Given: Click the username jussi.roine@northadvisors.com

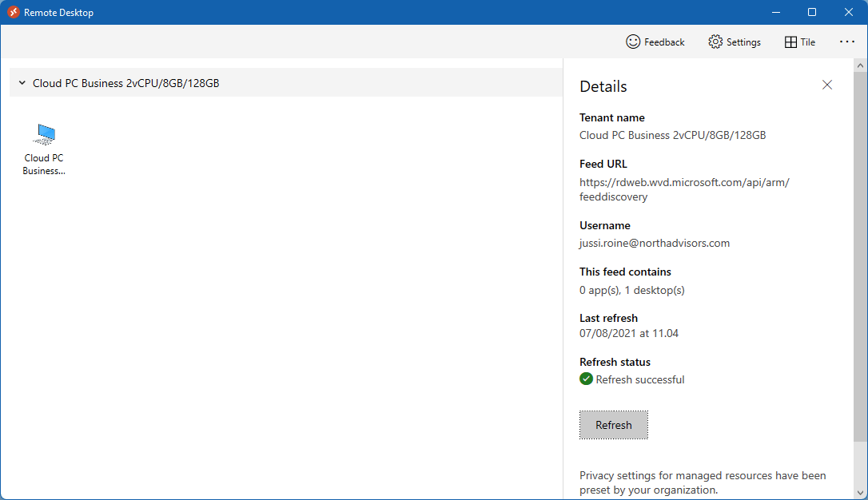Looking at the screenshot, I should tap(655, 243).
